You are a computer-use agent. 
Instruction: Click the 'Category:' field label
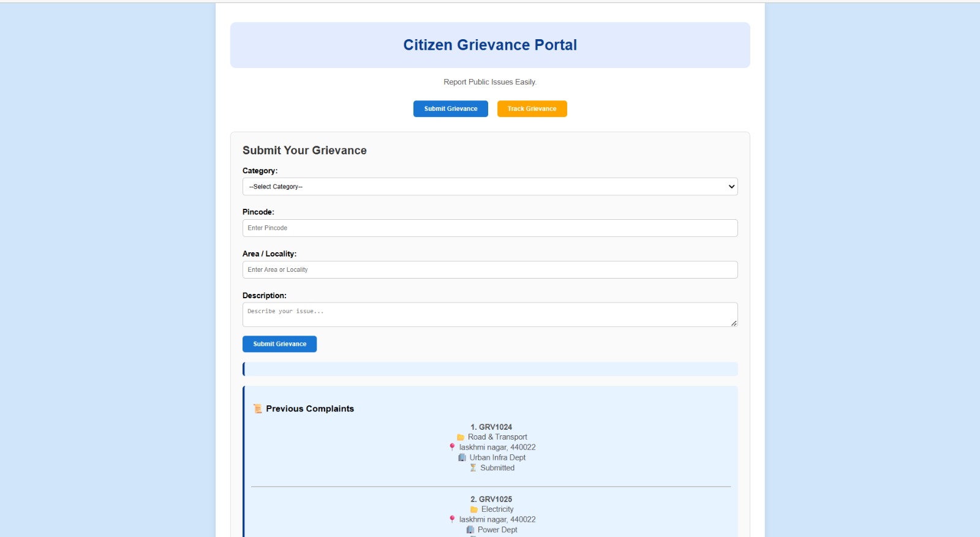[260, 171]
